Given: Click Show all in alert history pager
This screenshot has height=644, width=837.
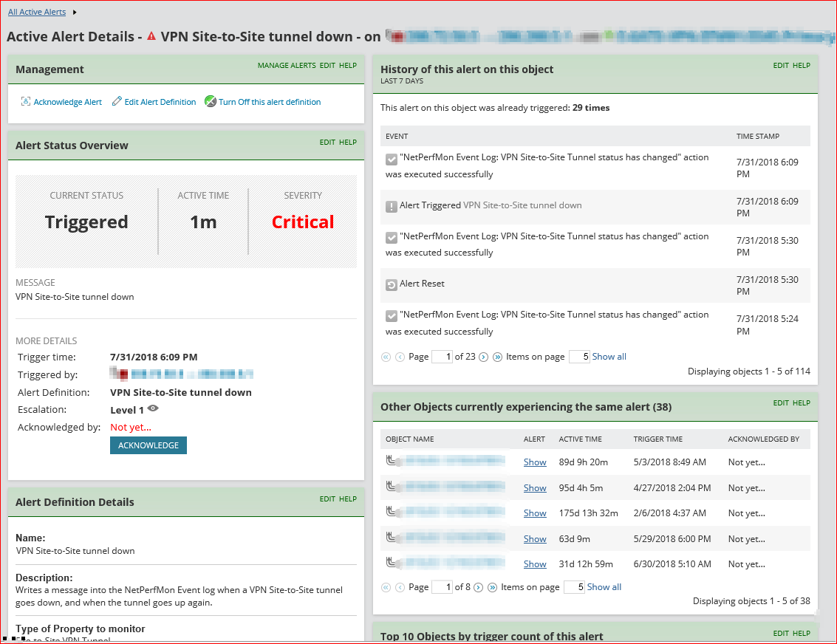Looking at the screenshot, I should pyautogui.click(x=609, y=357).
